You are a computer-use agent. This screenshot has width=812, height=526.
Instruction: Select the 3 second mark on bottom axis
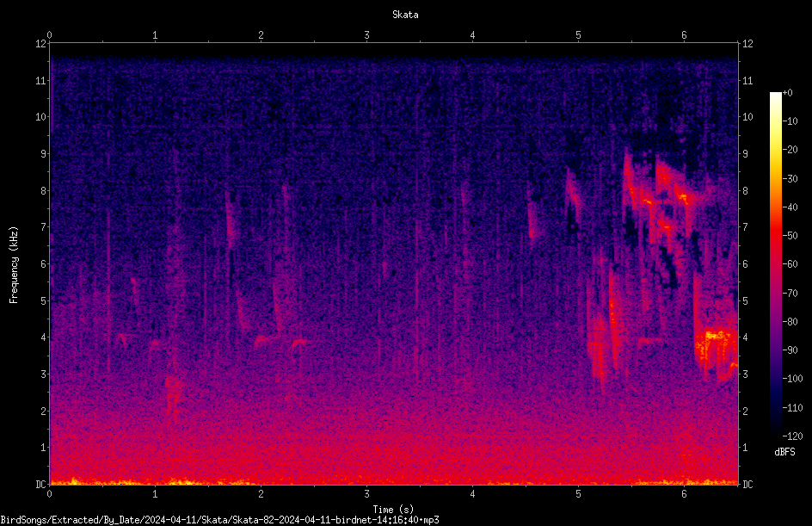tap(366, 494)
